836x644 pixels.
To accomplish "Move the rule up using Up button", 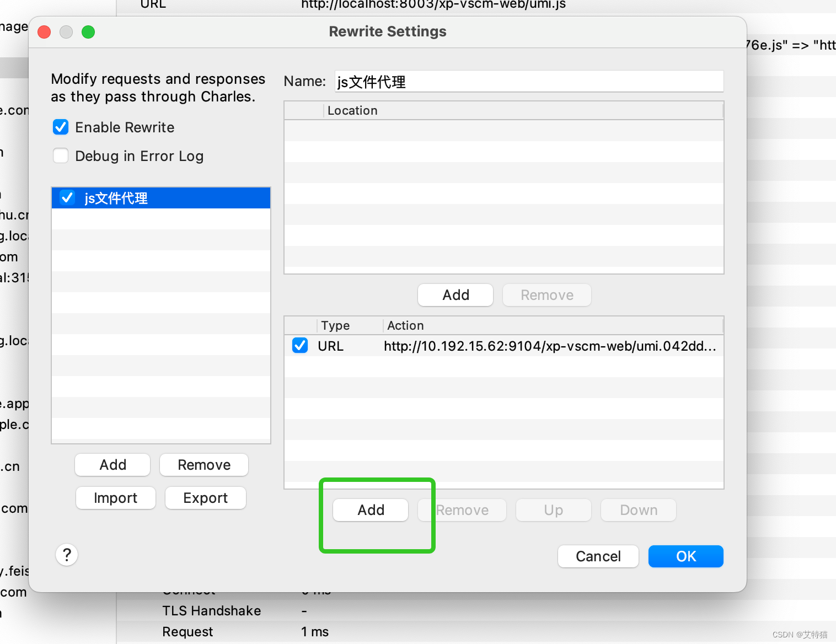I will pos(553,510).
